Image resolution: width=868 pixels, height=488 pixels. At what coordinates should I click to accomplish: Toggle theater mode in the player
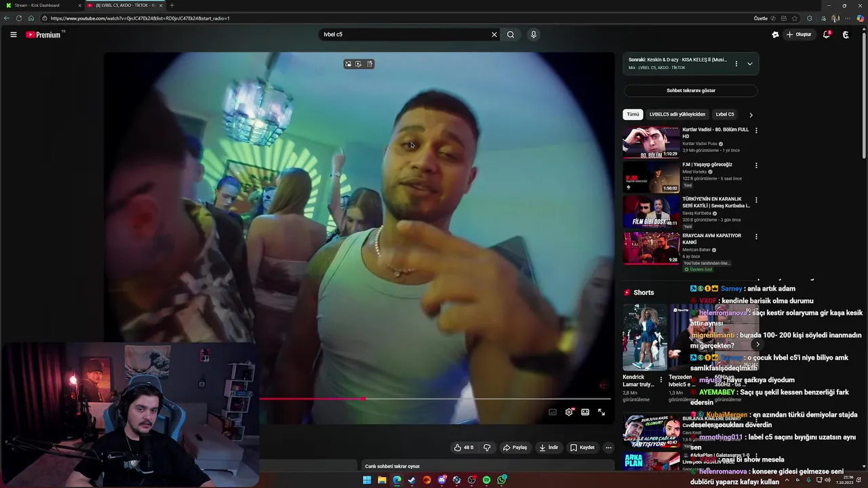[585, 412]
